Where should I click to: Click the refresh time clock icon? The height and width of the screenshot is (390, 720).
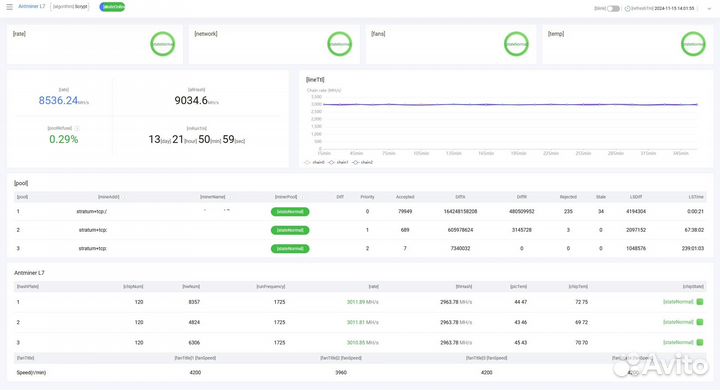click(628, 8)
